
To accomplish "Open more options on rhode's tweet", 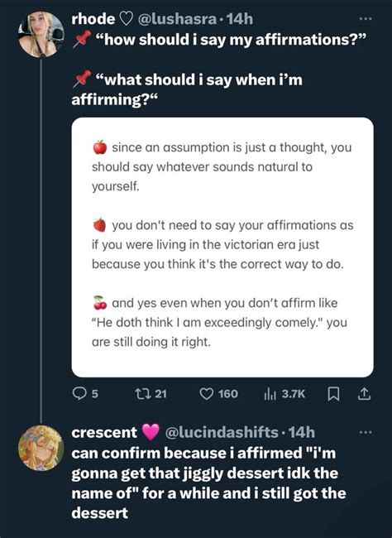I will point(366,19).
